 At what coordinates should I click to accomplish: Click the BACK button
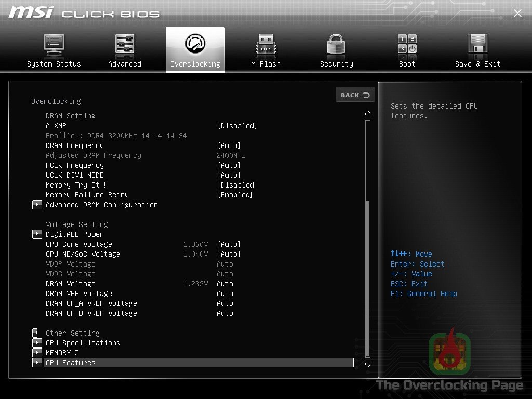pos(355,95)
